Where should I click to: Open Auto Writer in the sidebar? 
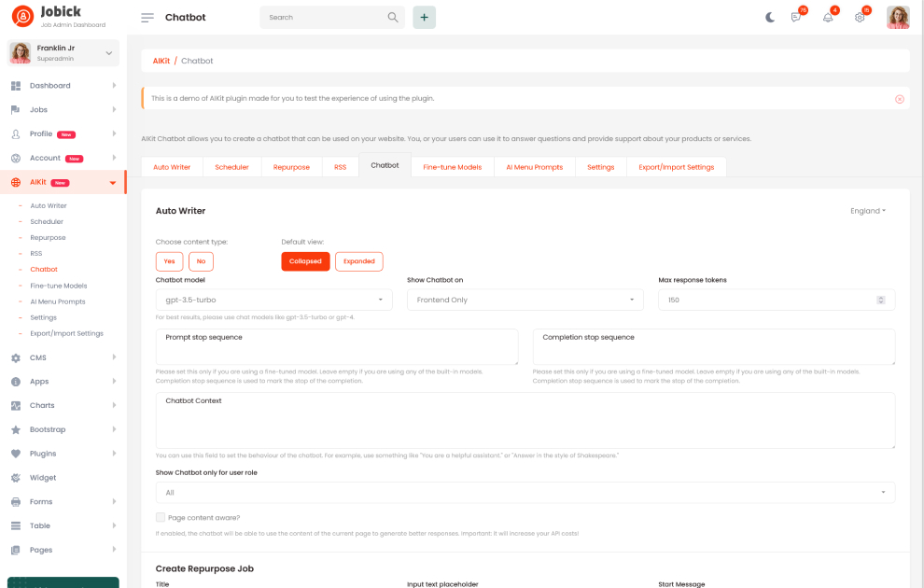pyautogui.click(x=49, y=205)
